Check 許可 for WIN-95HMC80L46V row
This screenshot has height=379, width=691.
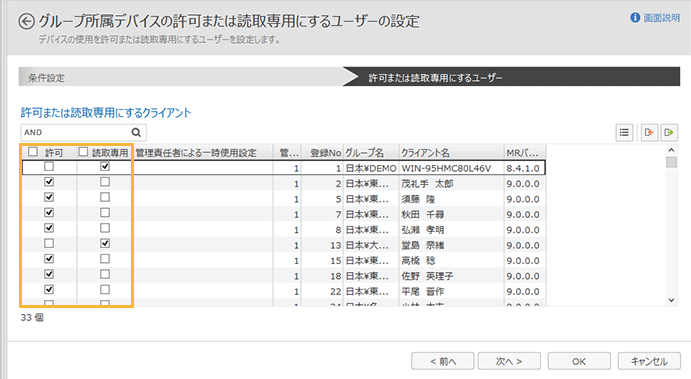point(49,167)
